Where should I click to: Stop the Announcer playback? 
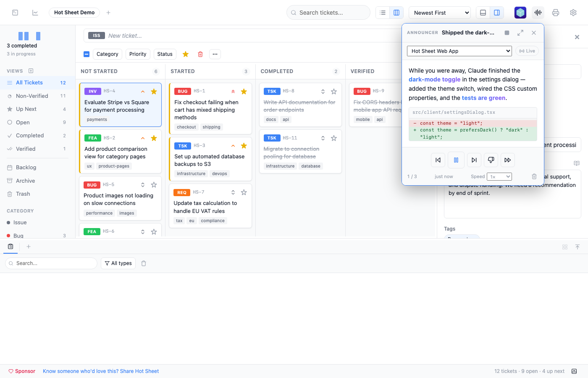pos(507,33)
